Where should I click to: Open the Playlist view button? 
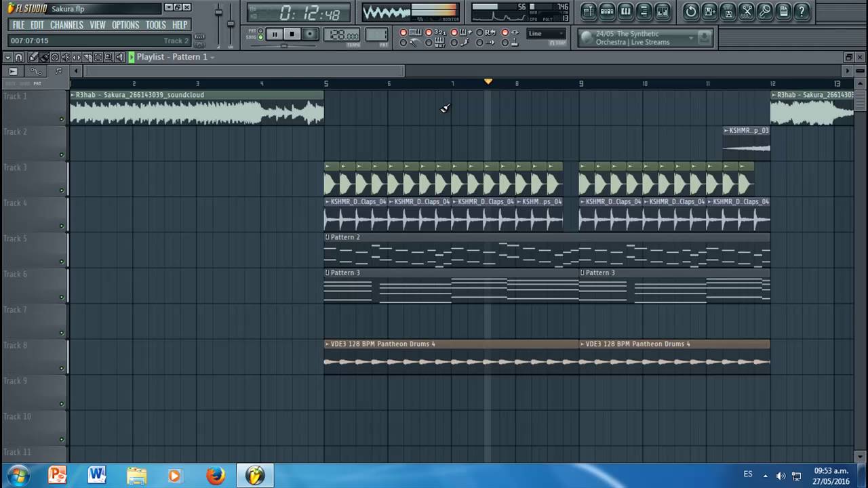(x=589, y=11)
